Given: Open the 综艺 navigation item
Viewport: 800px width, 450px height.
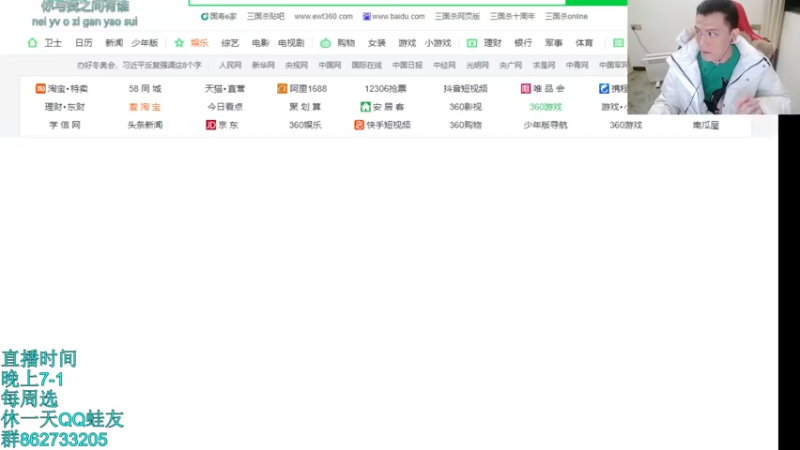Looking at the screenshot, I should coord(230,43).
